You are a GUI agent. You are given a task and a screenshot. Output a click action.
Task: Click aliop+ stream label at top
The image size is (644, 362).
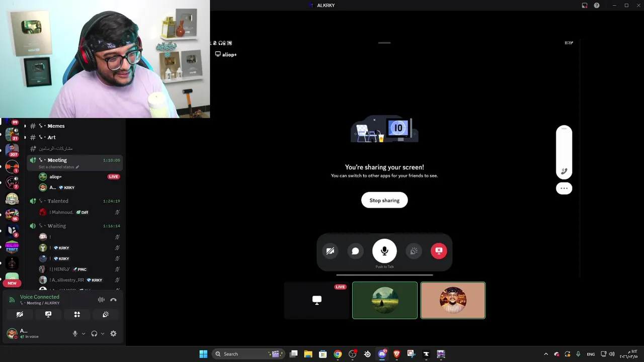pos(226,54)
